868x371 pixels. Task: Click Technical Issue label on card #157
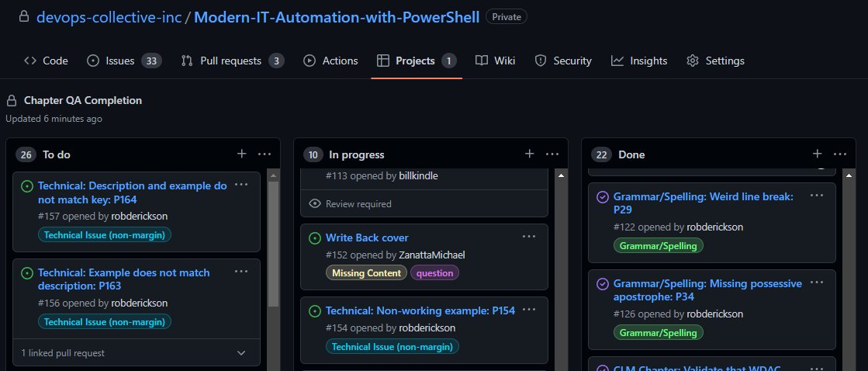[x=105, y=234]
